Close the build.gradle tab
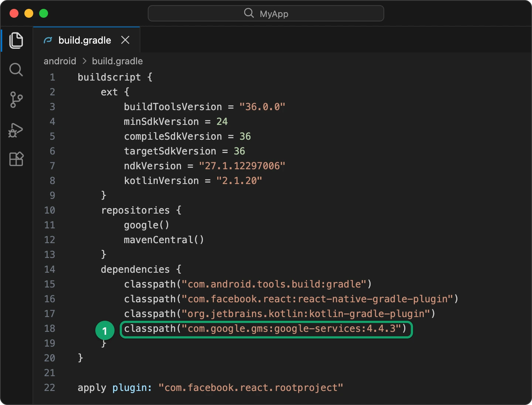The image size is (532, 405). pos(125,40)
